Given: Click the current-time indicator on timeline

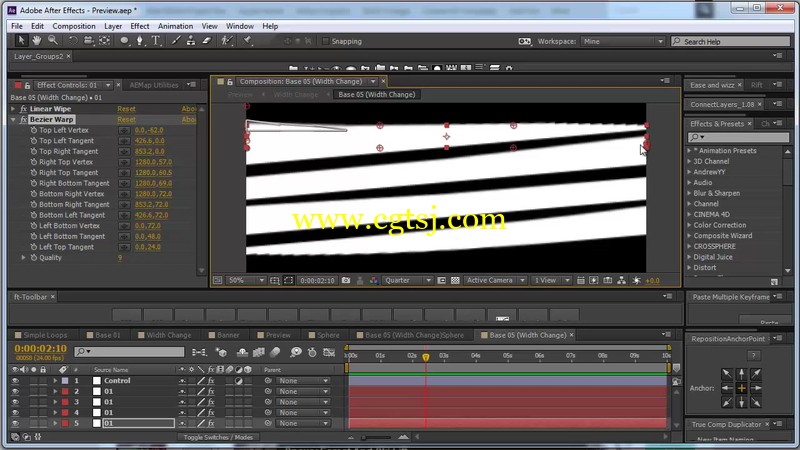Looking at the screenshot, I should 426,357.
